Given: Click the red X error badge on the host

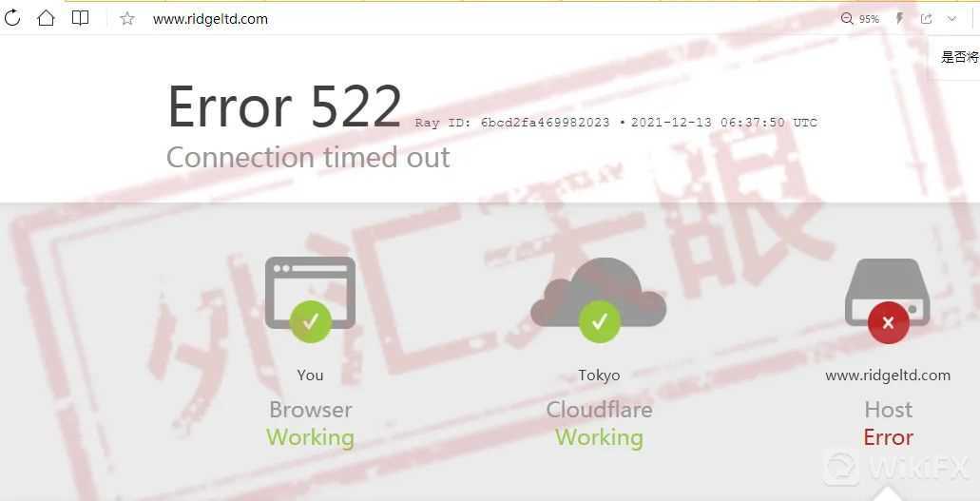Looking at the screenshot, I should [888, 322].
